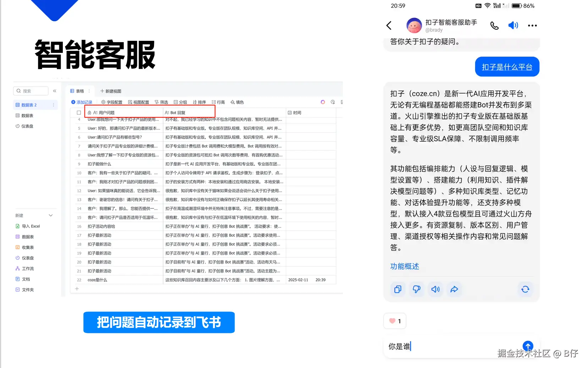
Task: Open the 表格 tab options dots
Action: tap(89, 91)
